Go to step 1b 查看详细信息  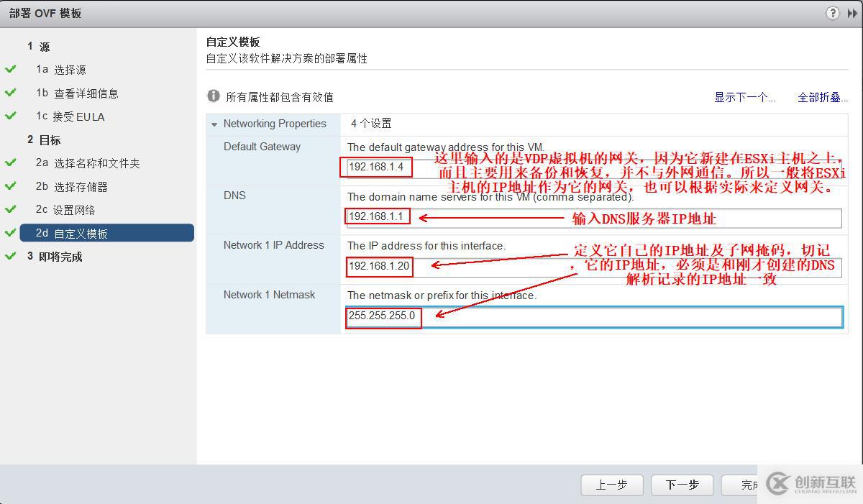pyautogui.click(x=77, y=93)
